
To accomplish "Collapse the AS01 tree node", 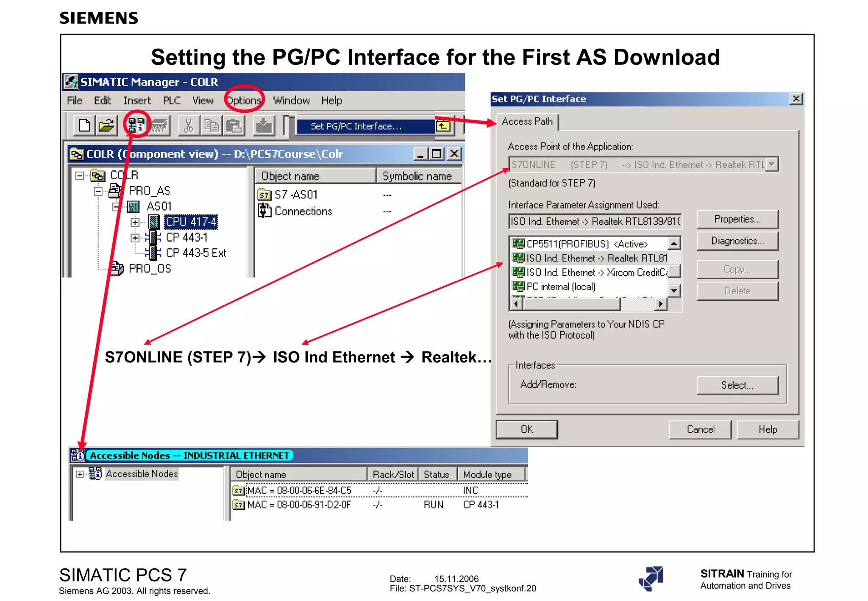I will (x=116, y=207).
